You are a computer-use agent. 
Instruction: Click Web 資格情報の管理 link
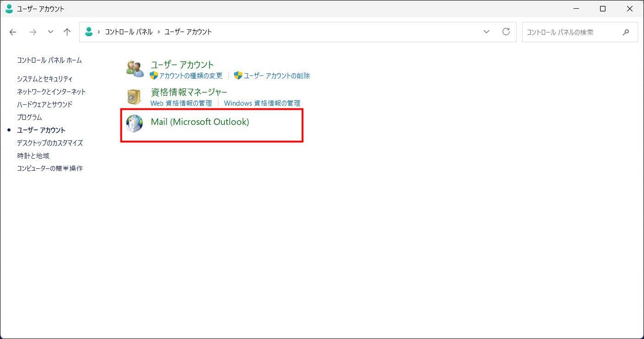[181, 103]
